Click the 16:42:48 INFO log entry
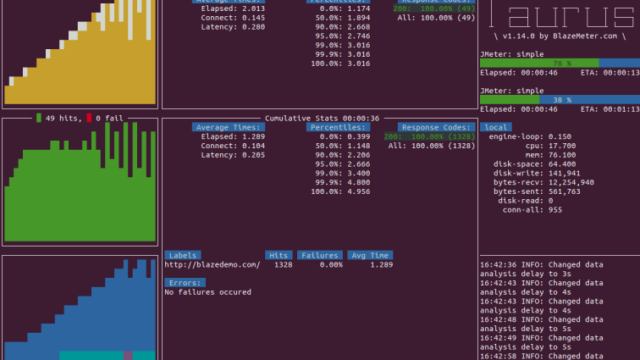This screenshot has height=360, width=640. click(x=542, y=324)
